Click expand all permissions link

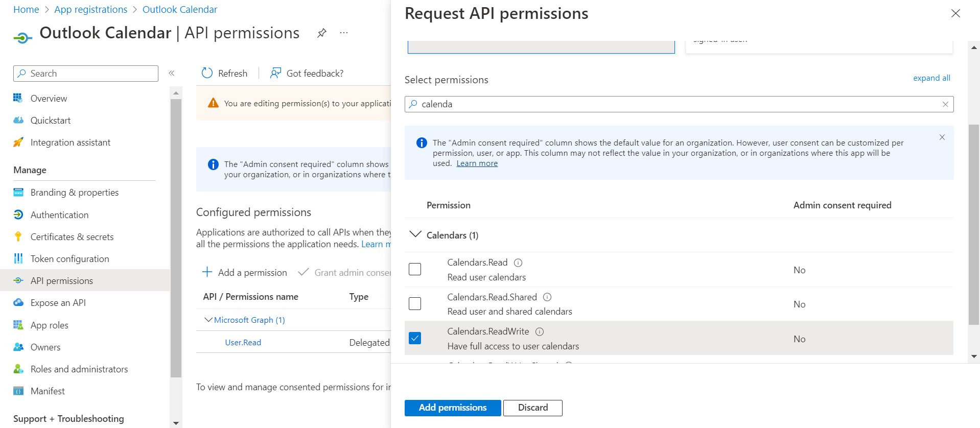(x=931, y=78)
